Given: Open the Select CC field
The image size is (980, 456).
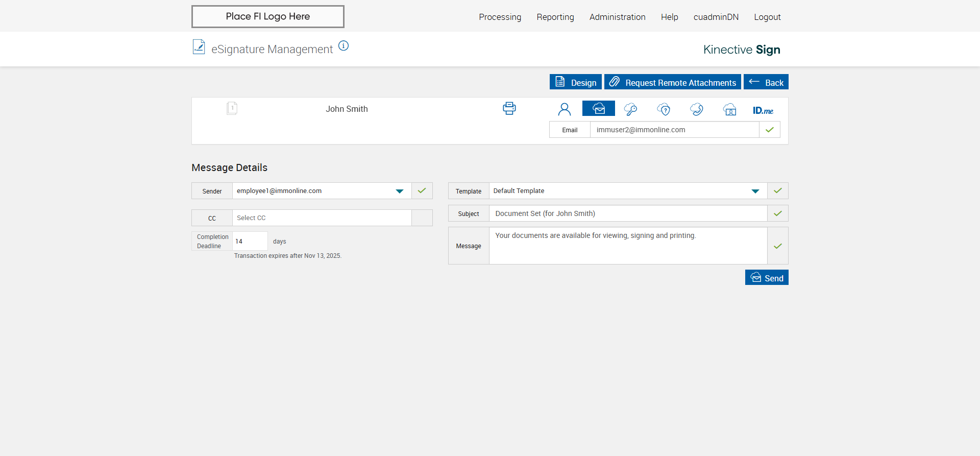Looking at the screenshot, I should pyautogui.click(x=322, y=218).
